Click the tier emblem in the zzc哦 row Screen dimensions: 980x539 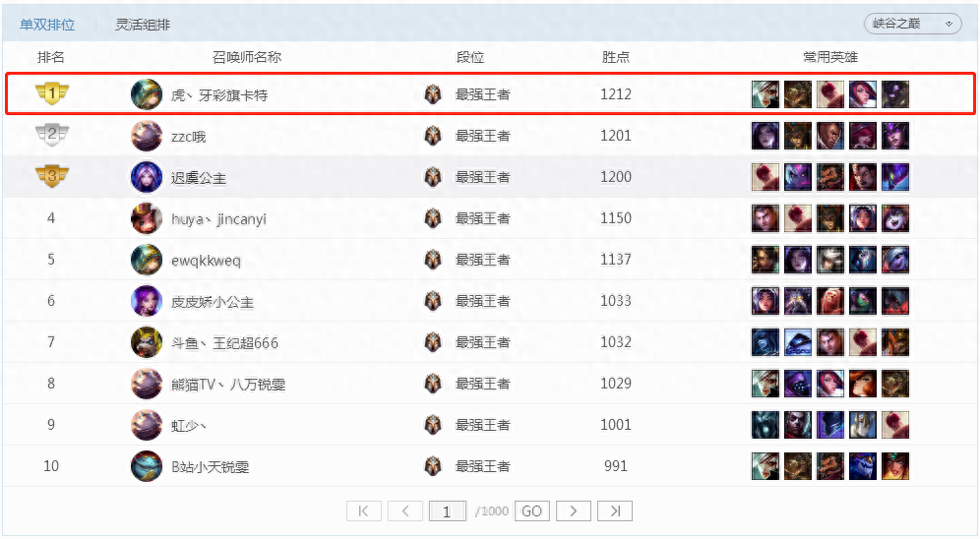pyautogui.click(x=433, y=136)
